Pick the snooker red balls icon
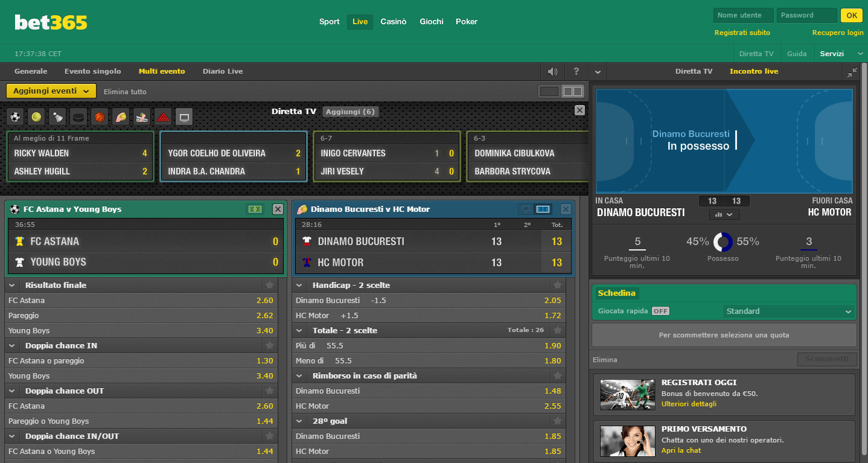 coord(163,117)
